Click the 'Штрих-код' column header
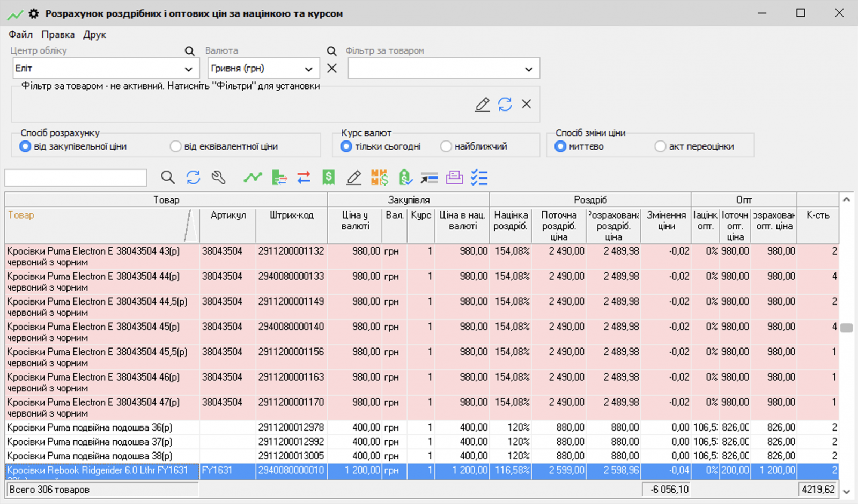Image resolution: width=858 pixels, height=504 pixels. pos(291,216)
